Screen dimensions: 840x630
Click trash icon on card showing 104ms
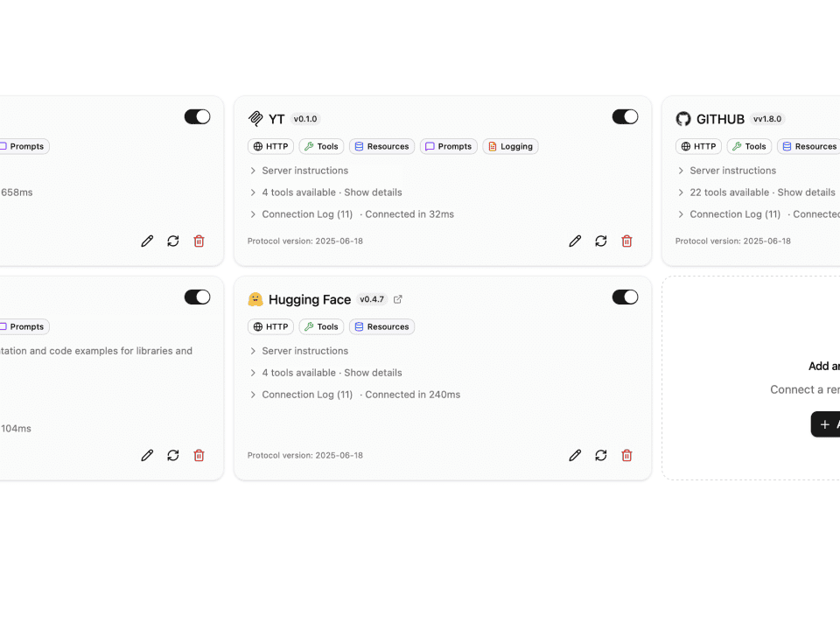pos(199,455)
